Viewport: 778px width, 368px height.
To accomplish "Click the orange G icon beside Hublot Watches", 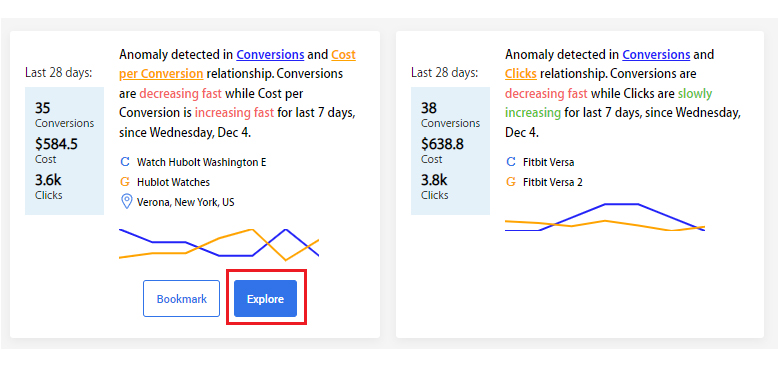I will click(125, 182).
